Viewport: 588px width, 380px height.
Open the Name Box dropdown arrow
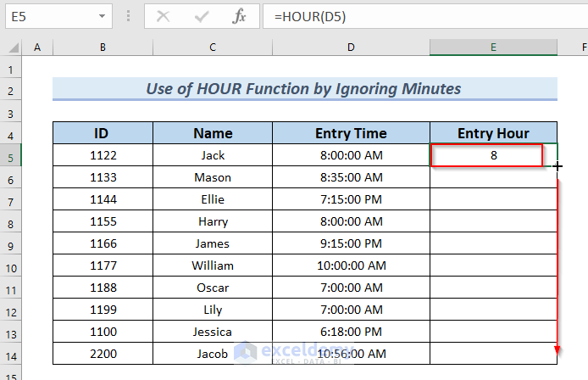click(102, 16)
